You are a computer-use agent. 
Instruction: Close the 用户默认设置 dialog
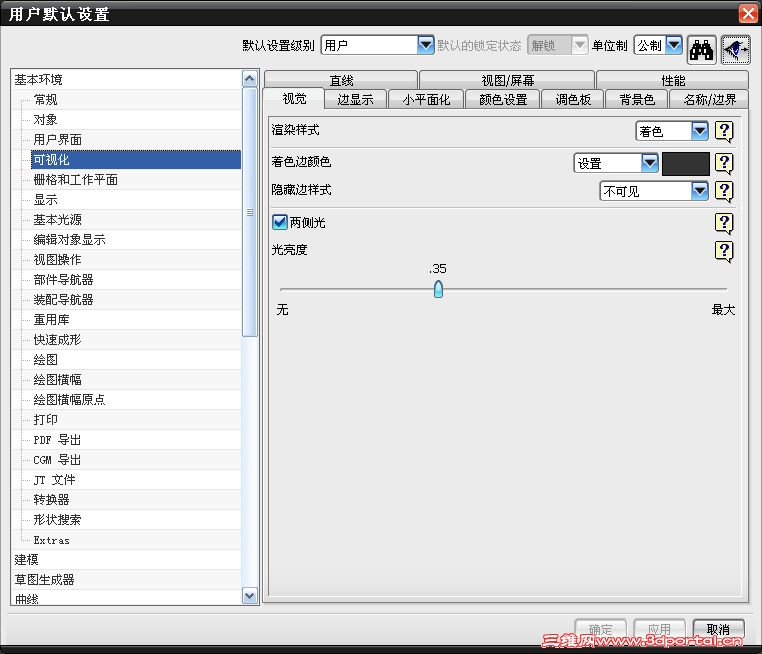[x=748, y=13]
